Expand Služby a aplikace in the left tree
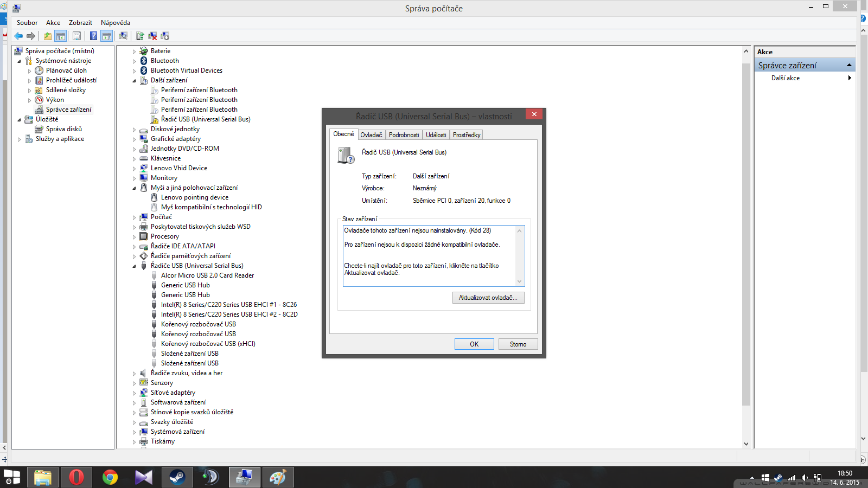This screenshot has height=488, width=868. (20, 139)
